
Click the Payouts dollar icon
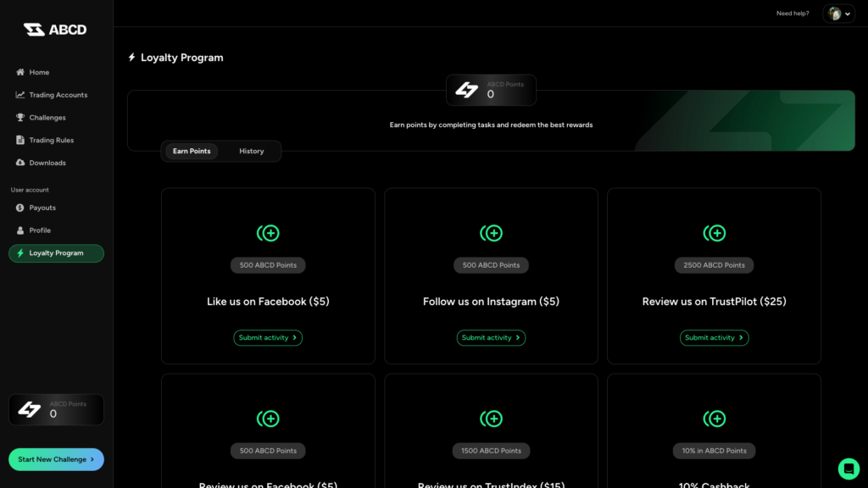tap(20, 208)
